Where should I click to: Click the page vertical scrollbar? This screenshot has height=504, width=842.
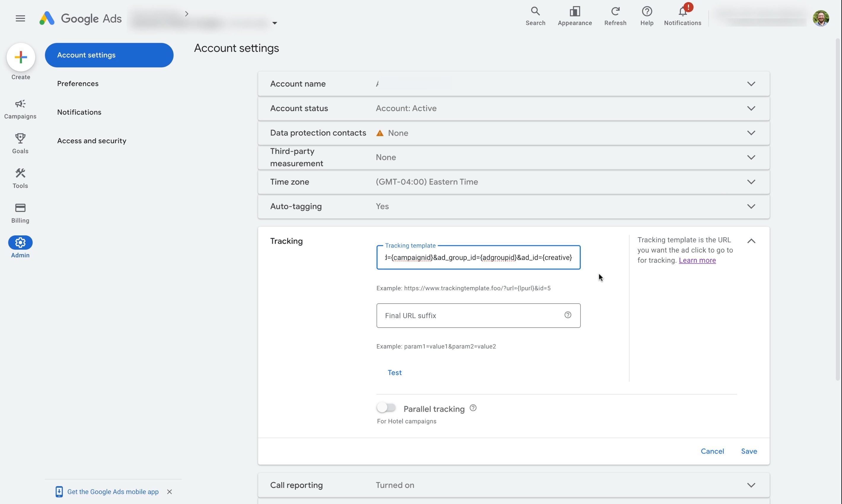click(838, 209)
